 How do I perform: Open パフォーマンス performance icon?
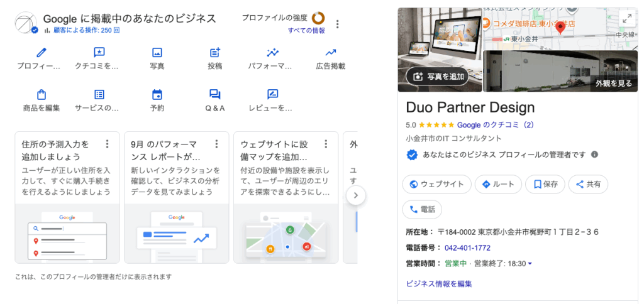[x=272, y=53]
